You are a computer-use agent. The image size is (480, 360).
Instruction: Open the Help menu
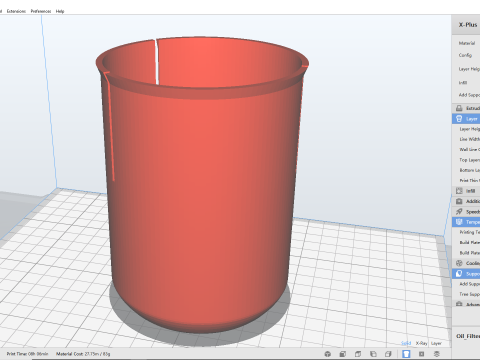click(60, 11)
